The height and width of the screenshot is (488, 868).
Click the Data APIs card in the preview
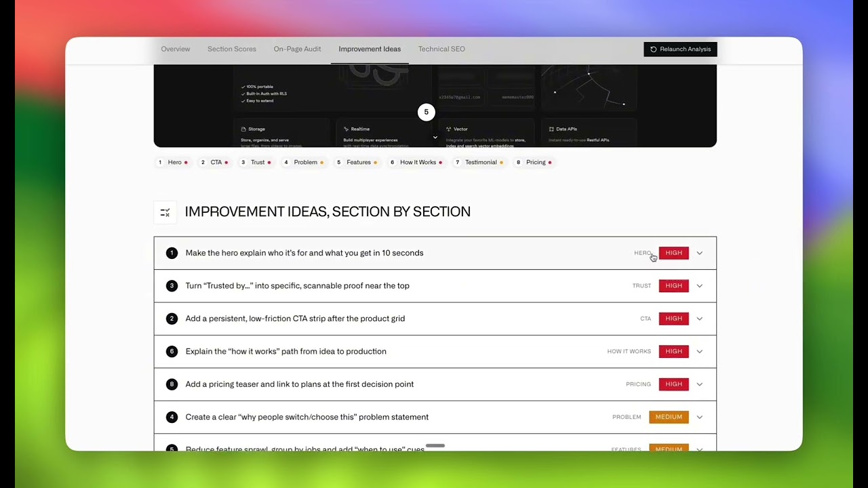click(589, 134)
